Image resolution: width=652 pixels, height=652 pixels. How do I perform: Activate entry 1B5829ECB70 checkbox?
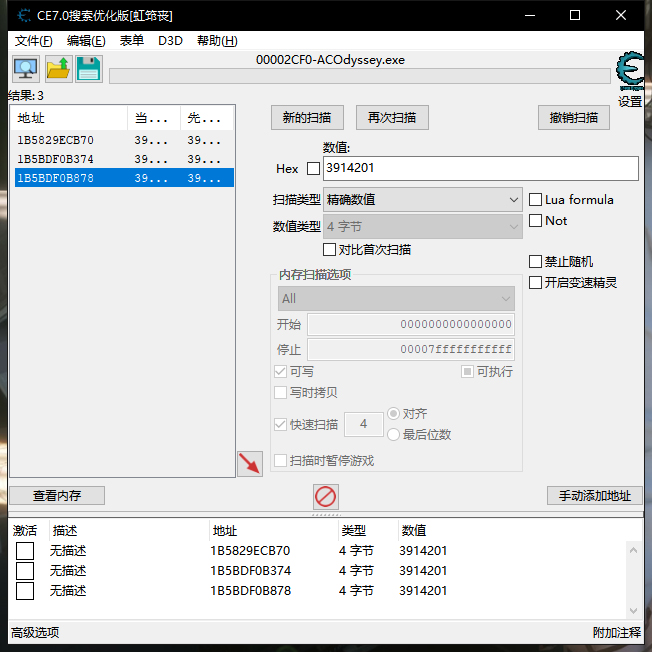coord(25,551)
